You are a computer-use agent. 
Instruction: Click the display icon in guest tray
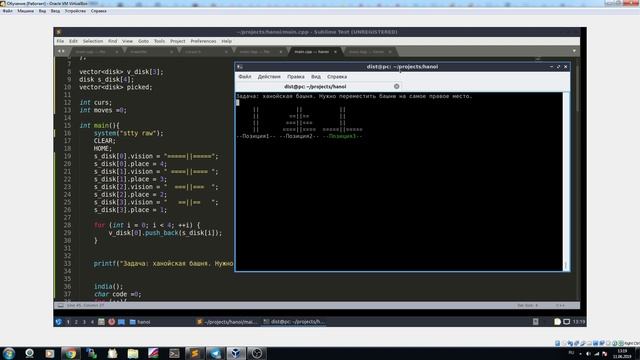(x=567, y=322)
